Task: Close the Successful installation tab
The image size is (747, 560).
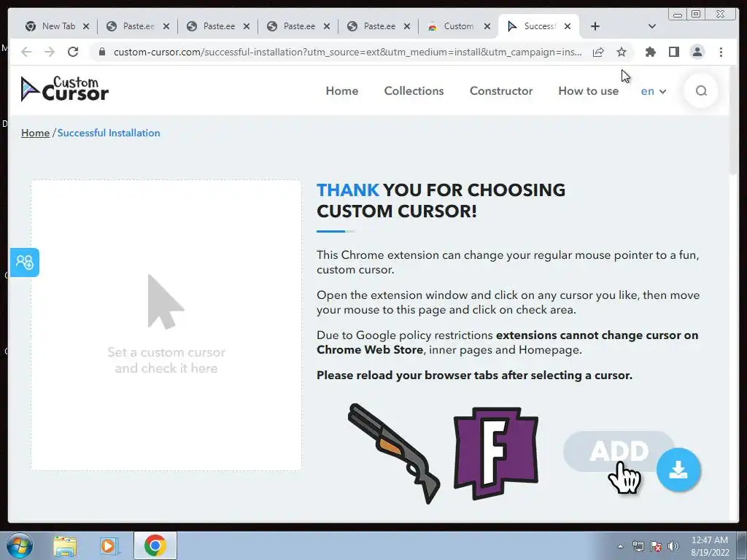Action: coord(568,26)
